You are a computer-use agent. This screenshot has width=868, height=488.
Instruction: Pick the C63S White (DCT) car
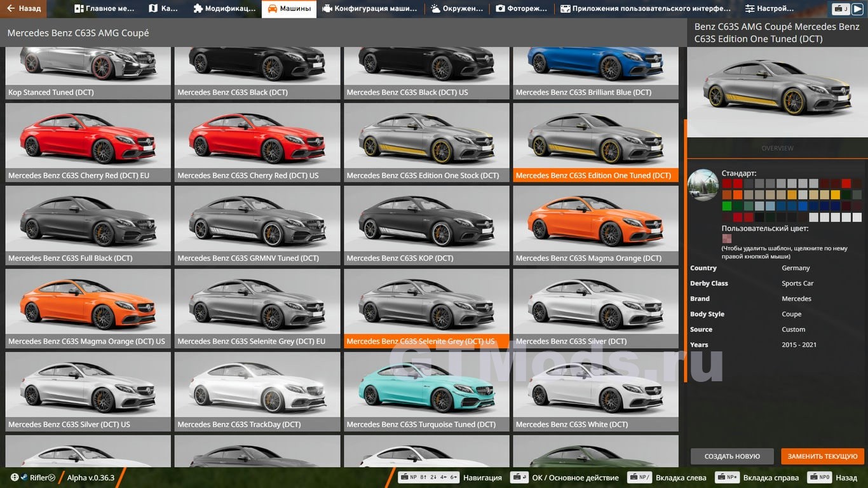tap(596, 392)
